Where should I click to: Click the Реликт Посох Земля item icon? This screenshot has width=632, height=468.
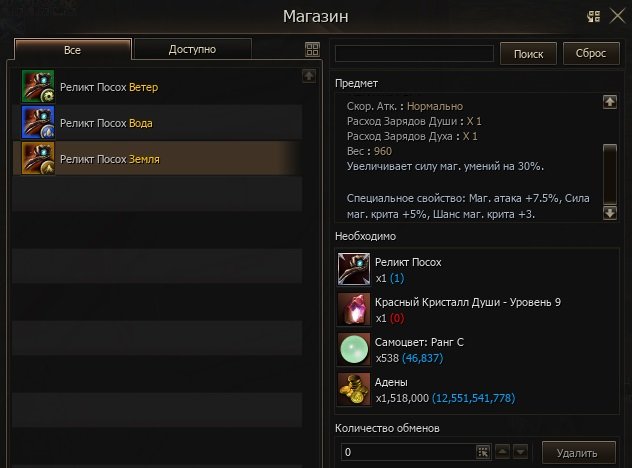38,158
